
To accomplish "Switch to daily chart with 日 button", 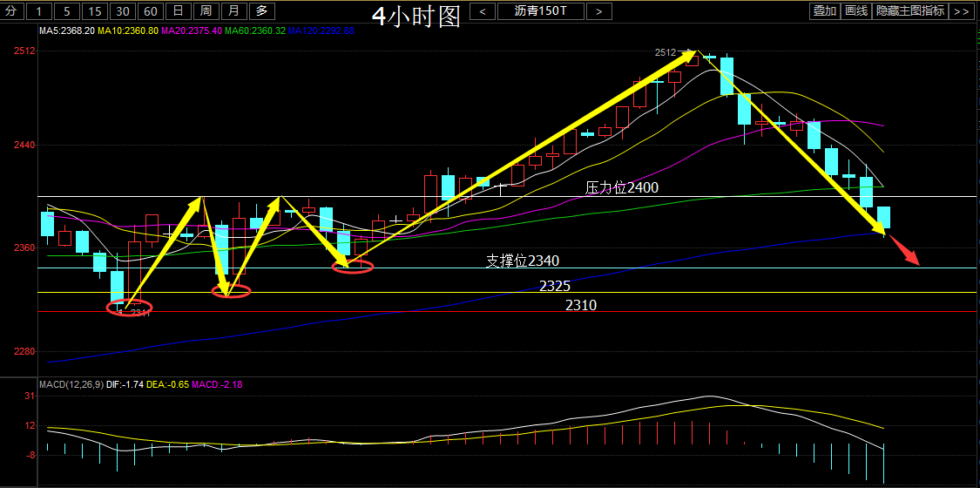I will tap(178, 11).
